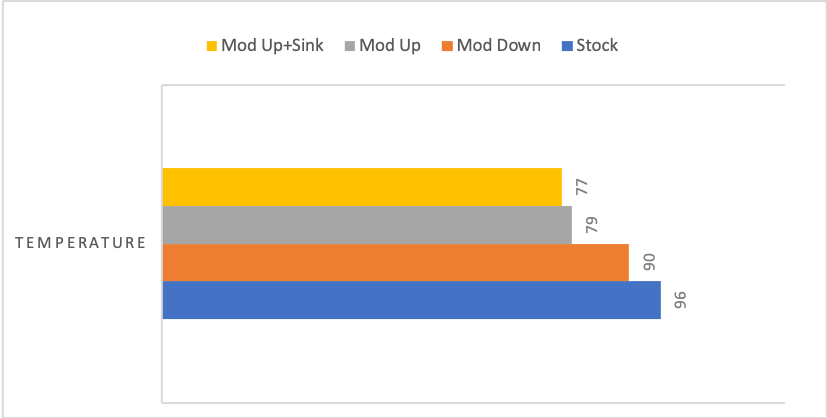The image size is (827, 418).
Task: Click the blue Stock legend swatch
Action: 567,46
